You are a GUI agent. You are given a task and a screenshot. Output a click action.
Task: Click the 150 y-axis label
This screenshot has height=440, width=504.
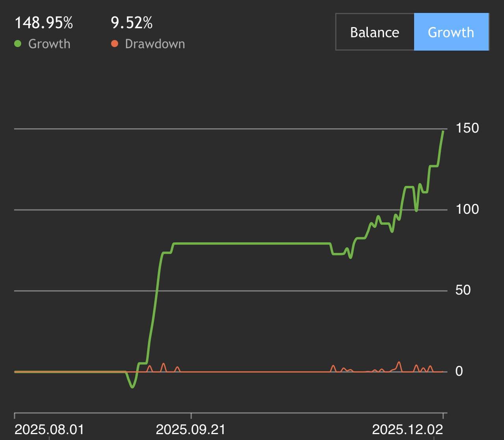pyautogui.click(x=467, y=128)
